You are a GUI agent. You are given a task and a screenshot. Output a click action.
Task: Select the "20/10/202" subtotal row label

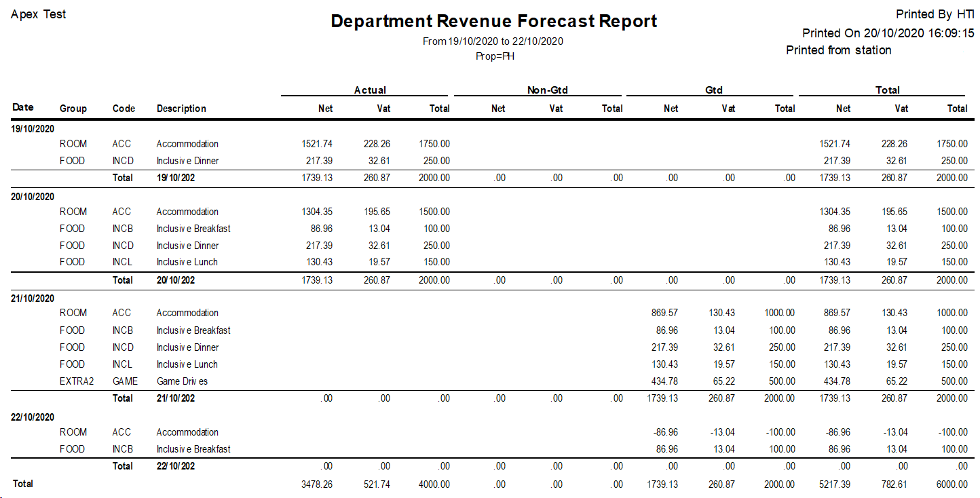coord(176,280)
